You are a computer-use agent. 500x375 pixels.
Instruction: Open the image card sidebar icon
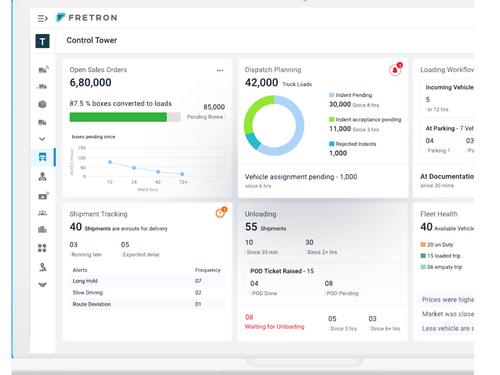[43, 196]
